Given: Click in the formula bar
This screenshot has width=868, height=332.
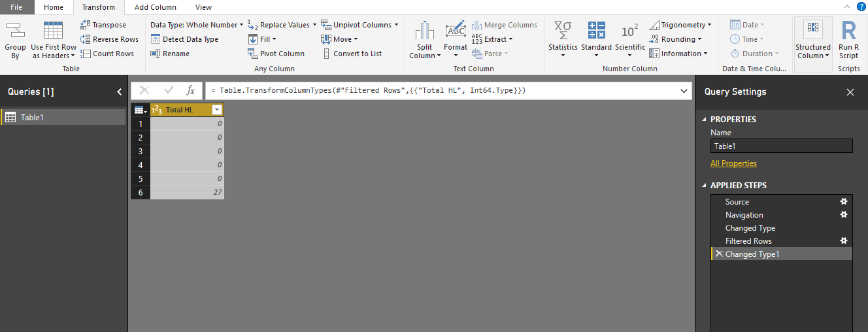Looking at the screenshot, I should click(441, 90).
